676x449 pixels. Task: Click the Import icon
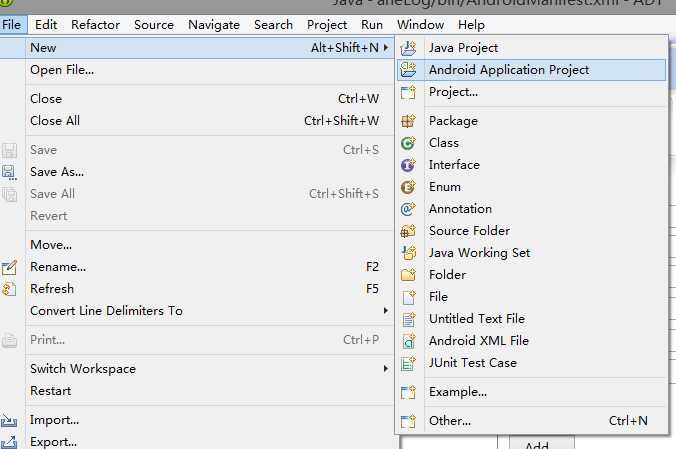pyautogui.click(x=9, y=420)
